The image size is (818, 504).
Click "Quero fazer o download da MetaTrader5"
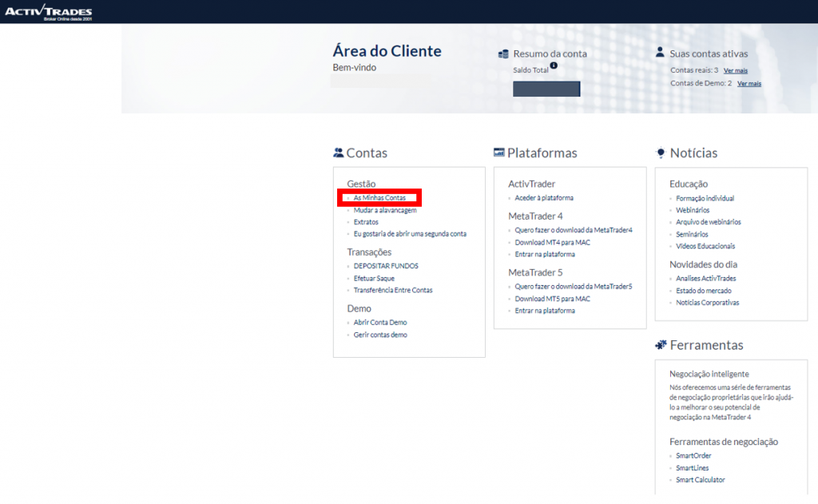point(574,287)
